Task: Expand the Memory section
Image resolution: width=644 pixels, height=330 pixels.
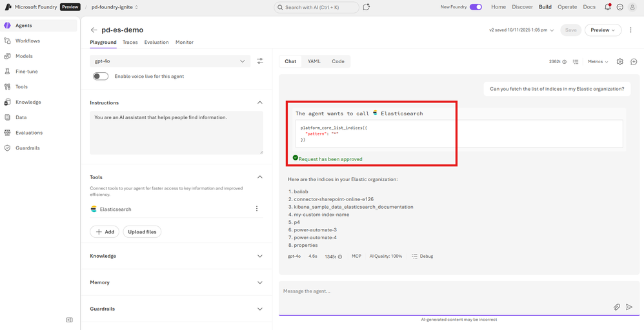Action: [x=259, y=282]
